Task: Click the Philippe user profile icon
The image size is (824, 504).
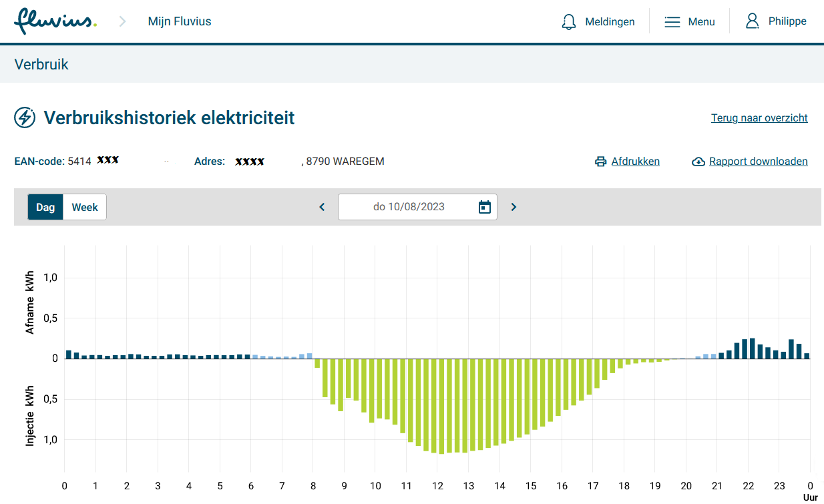Action: point(753,21)
